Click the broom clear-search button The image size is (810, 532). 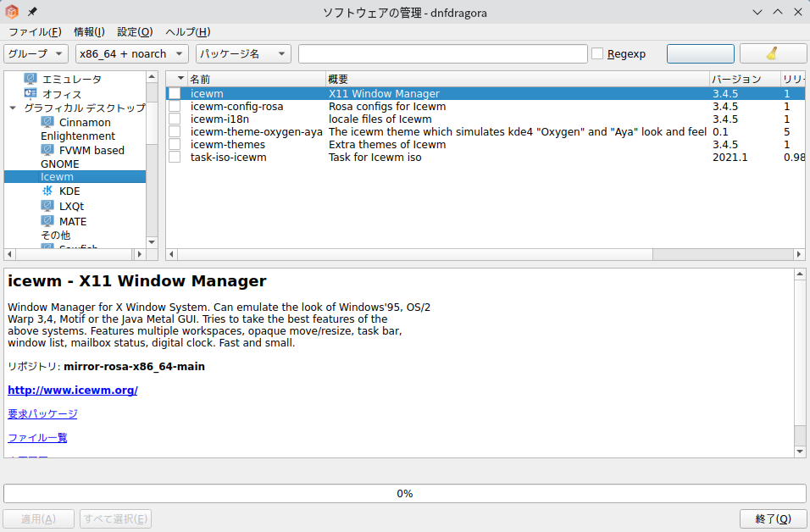[x=773, y=53]
